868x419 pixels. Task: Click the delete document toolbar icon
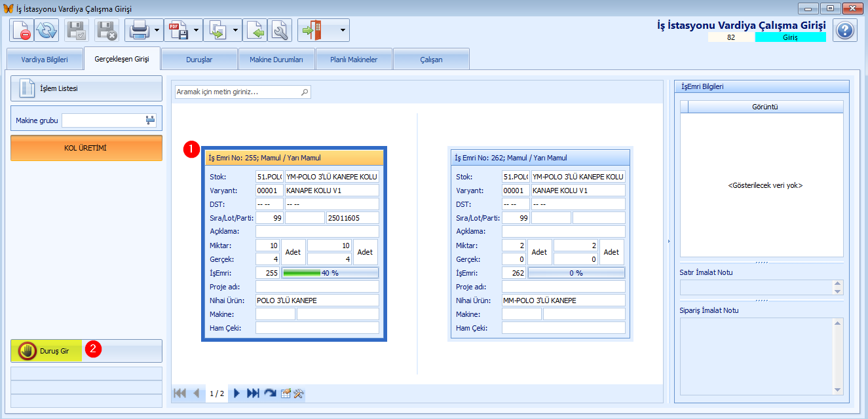22,30
